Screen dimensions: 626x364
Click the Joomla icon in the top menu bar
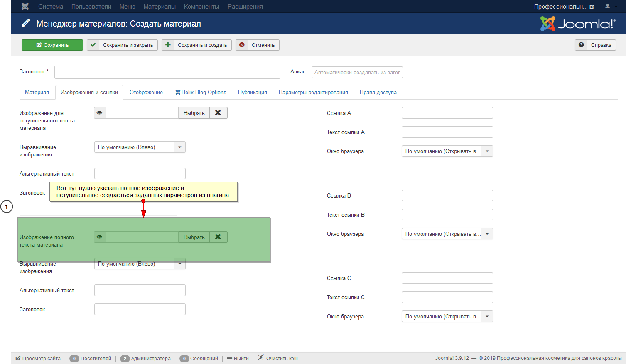(25, 6)
